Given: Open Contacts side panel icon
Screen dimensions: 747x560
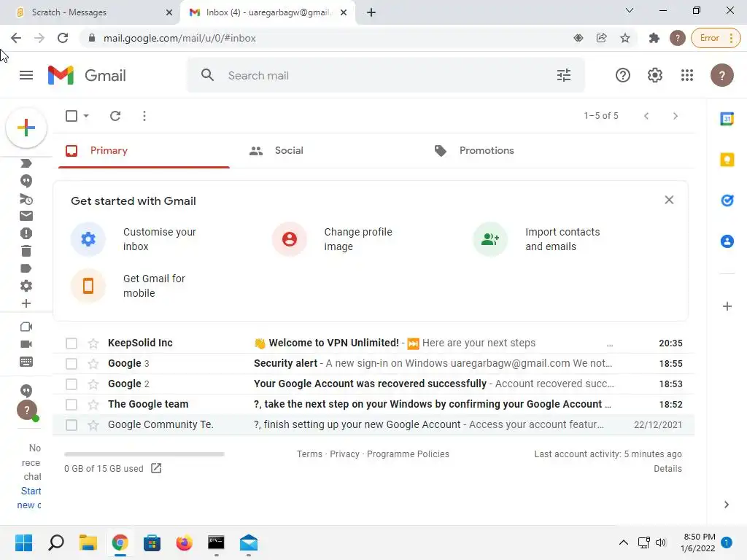Looking at the screenshot, I should 727,241.
